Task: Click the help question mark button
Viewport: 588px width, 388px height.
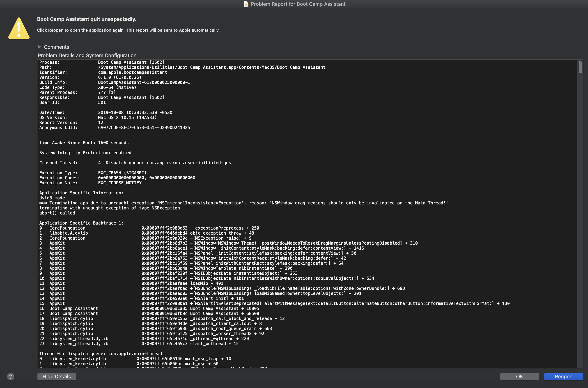Action: [x=10, y=376]
